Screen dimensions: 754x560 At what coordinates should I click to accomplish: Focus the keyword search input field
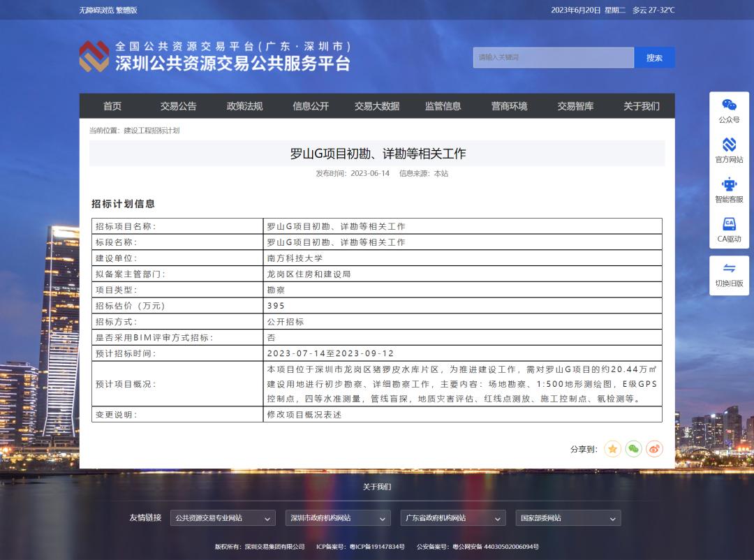(554, 58)
